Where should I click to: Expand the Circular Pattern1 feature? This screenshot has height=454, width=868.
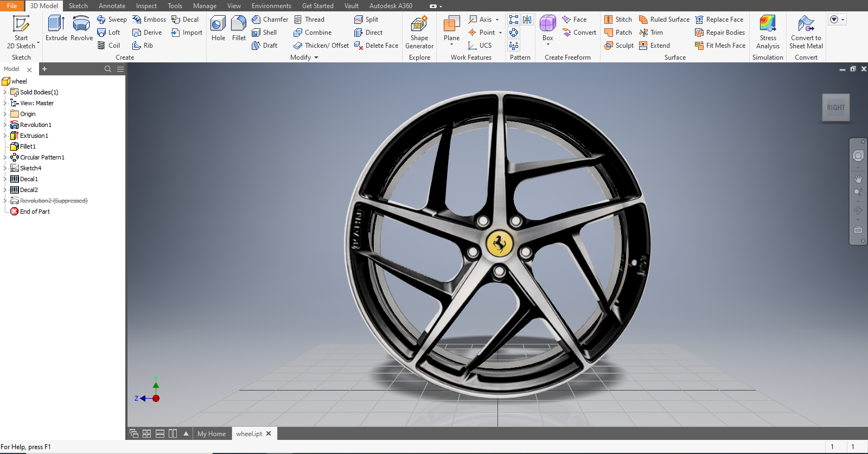5,157
